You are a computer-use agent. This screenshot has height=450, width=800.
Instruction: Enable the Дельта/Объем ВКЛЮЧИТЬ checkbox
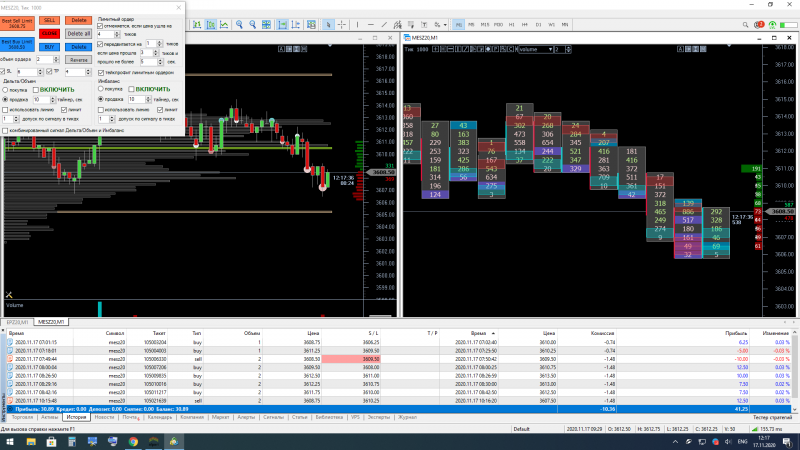pyautogui.click(x=36, y=90)
